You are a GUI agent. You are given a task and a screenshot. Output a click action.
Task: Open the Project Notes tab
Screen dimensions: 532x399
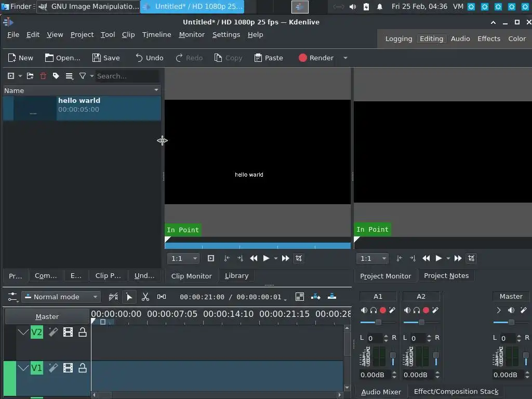446,276
